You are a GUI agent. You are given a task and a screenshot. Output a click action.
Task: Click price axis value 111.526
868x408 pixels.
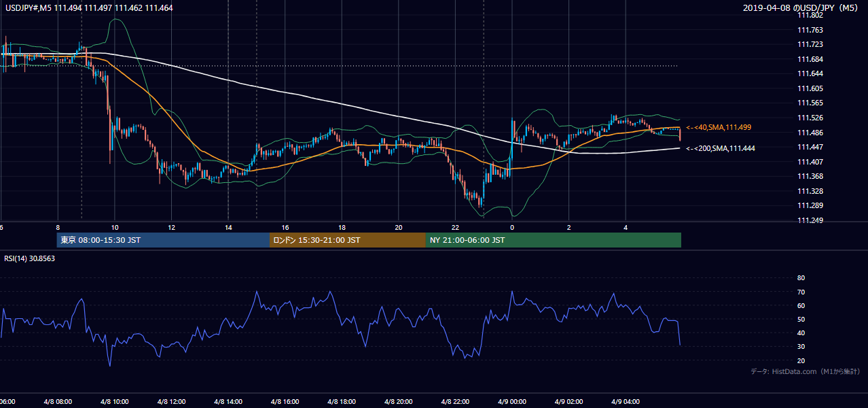(810, 118)
